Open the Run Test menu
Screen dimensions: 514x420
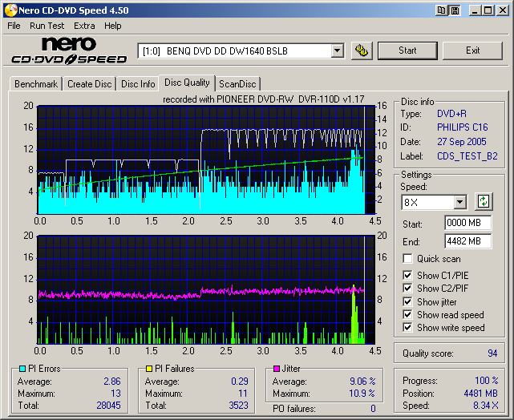point(47,26)
